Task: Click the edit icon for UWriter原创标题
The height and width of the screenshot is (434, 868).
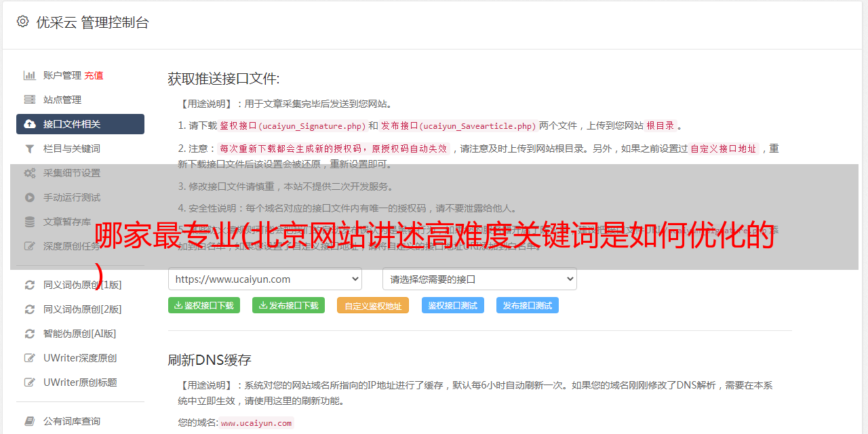Action: coord(30,382)
